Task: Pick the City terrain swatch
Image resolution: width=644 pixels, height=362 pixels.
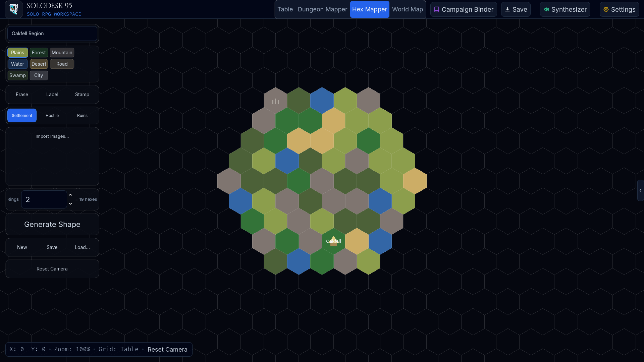Action: pos(39,75)
